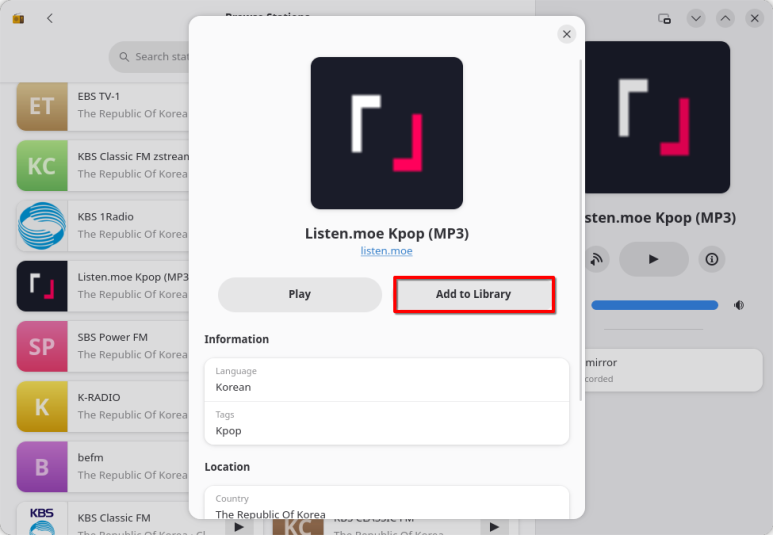Click the dialog vertical scrollbar

[x=581, y=230]
